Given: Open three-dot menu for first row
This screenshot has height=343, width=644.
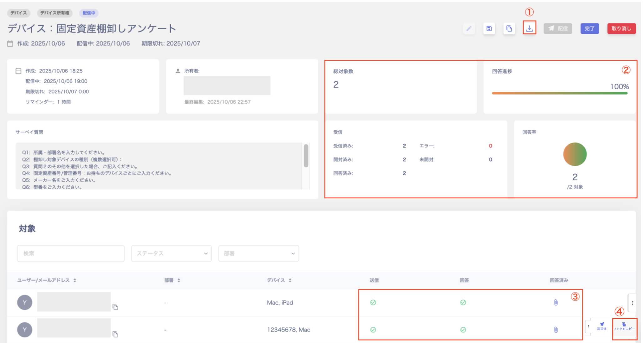Looking at the screenshot, I should (x=632, y=303).
